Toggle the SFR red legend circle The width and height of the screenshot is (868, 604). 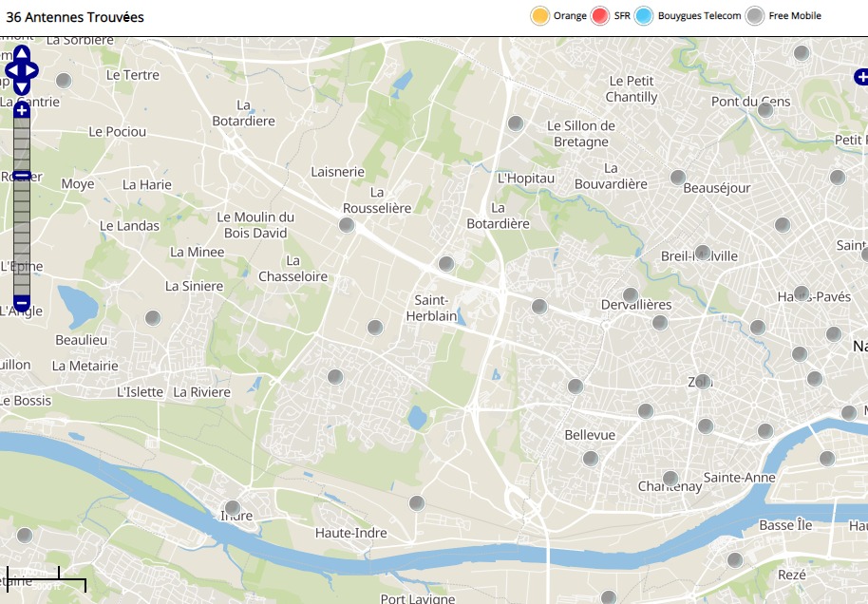coord(600,16)
